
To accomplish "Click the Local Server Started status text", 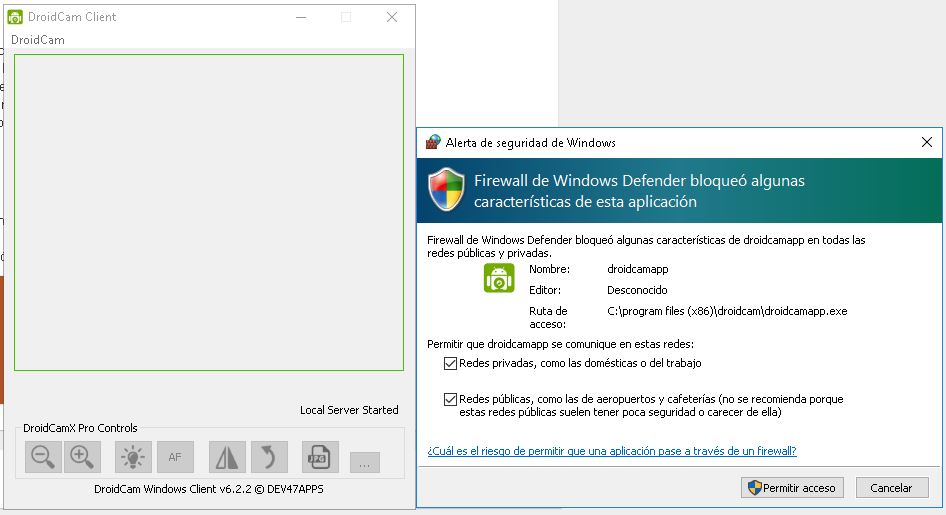I will point(349,410).
